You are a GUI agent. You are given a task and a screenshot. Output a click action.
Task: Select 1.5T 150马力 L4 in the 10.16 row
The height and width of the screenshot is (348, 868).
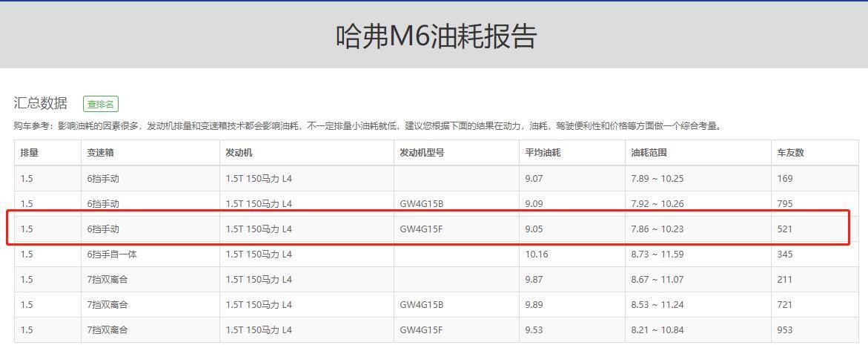[259, 255]
